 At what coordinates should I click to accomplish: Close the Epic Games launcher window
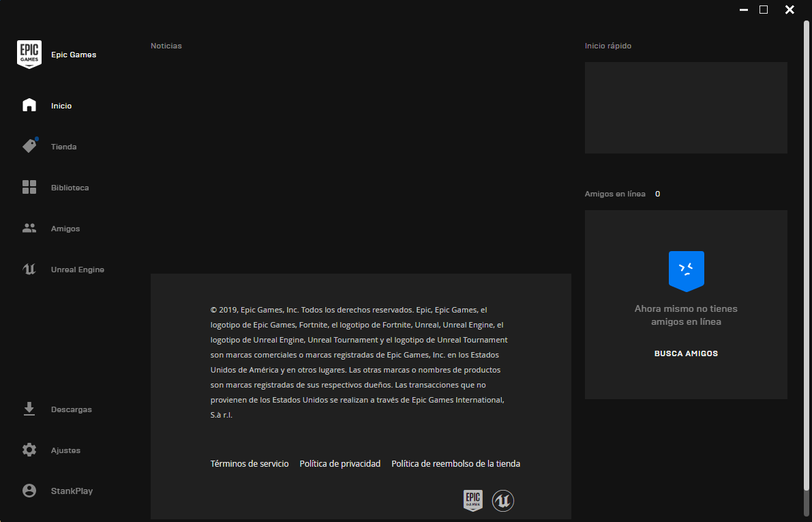[x=790, y=10]
